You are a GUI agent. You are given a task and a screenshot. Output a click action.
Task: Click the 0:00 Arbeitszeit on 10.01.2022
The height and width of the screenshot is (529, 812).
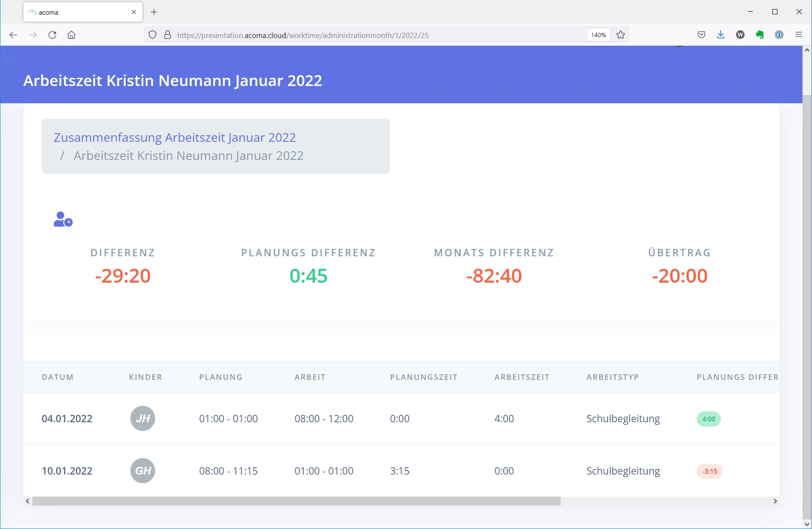tap(504, 471)
